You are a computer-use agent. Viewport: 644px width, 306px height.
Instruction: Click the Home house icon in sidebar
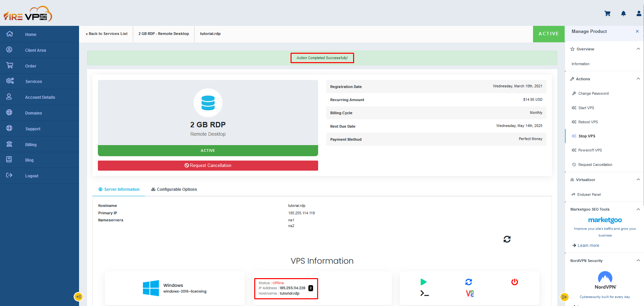click(x=10, y=34)
